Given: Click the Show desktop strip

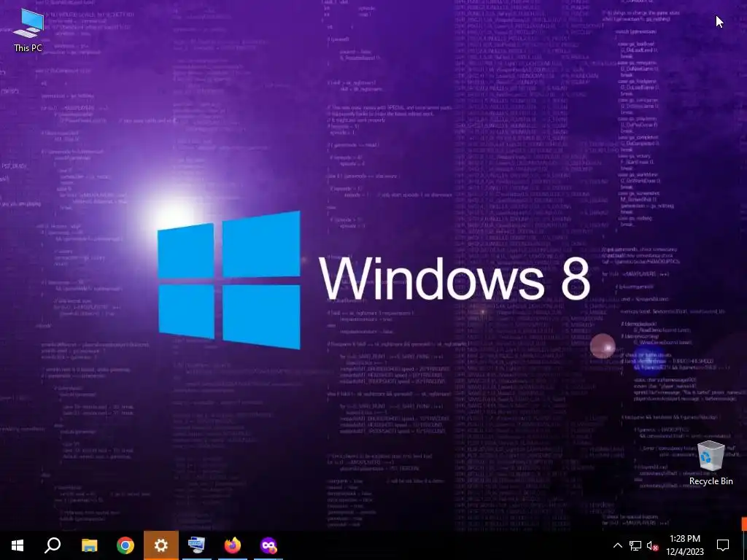Looking at the screenshot, I should [x=745, y=545].
